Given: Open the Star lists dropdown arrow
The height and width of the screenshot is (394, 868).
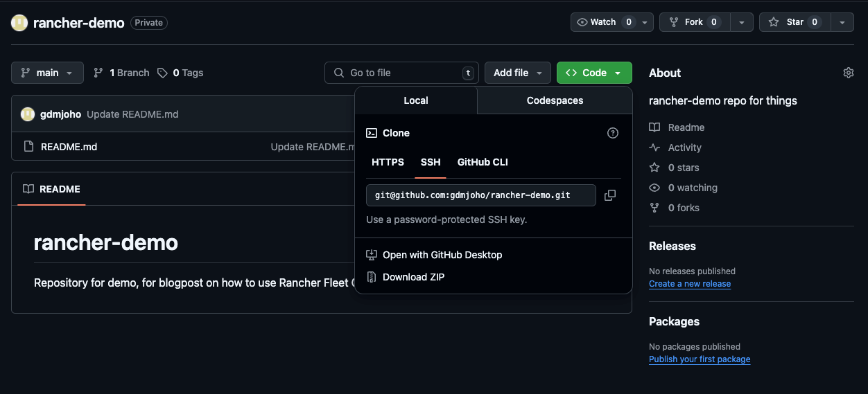Looking at the screenshot, I should (x=842, y=22).
